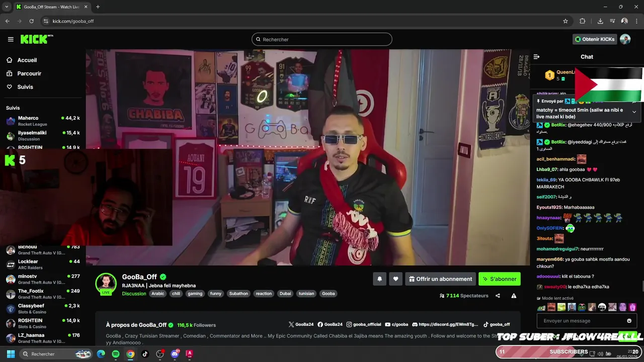Viewport: 644px width, 362px height.
Task: Open the emoji picker in chat input
Action: tap(629, 321)
